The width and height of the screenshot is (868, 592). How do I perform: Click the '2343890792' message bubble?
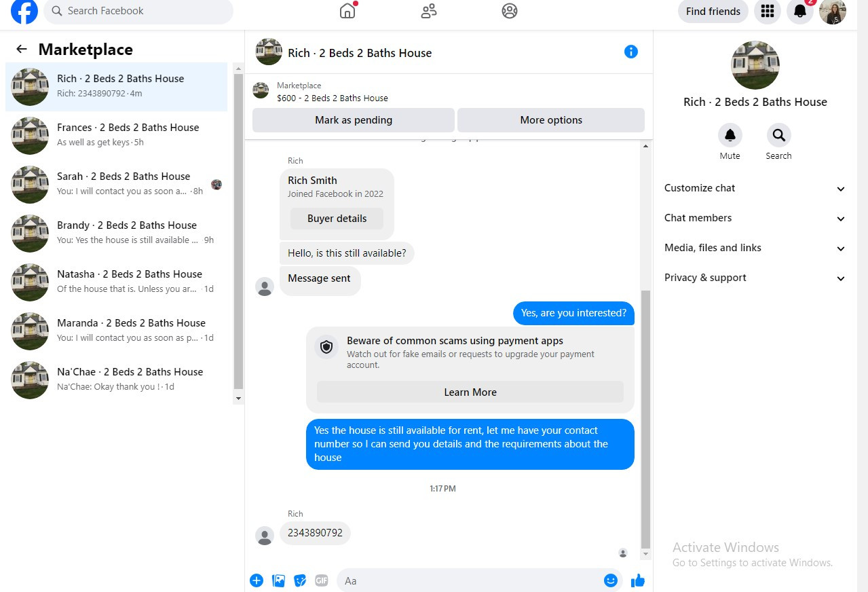click(x=315, y=533)
